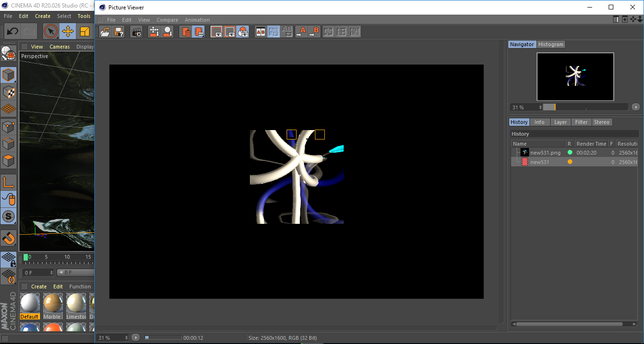Open Create menu in Cinema 4D menu bar
The height and width of the screenshot is (344, 644).
pyautogui.click(x=42, y=16)
